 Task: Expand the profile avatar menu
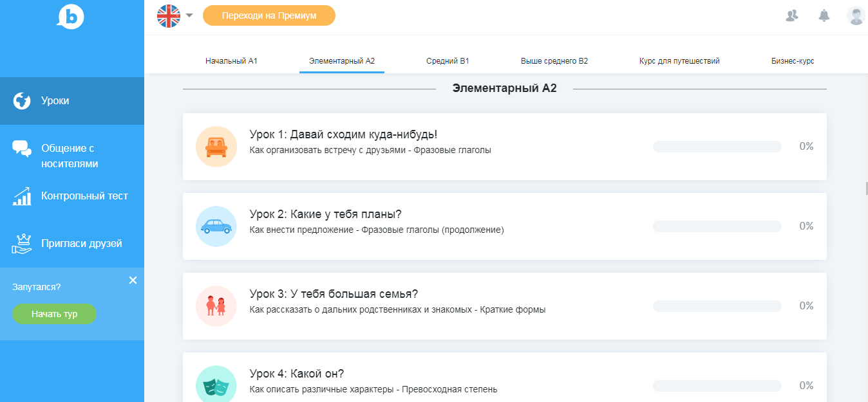point(856,15)
